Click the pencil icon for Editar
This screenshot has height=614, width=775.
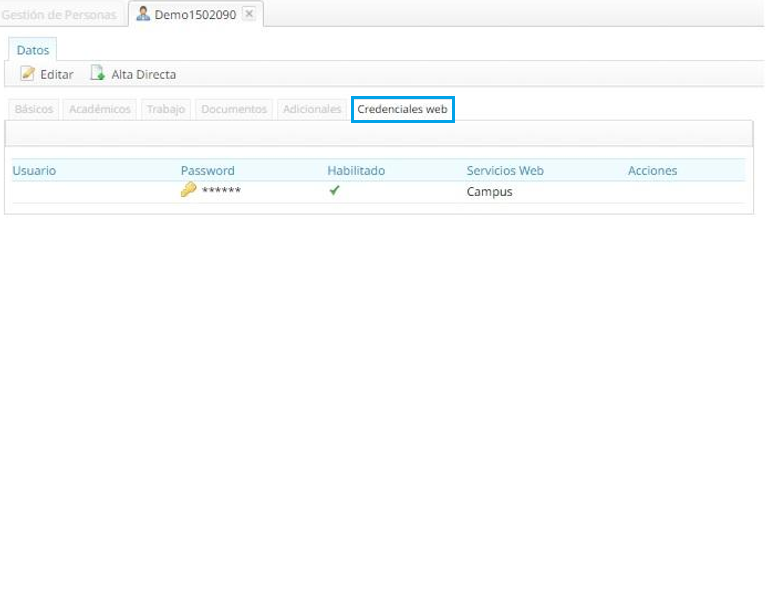[x=28, y=74]
